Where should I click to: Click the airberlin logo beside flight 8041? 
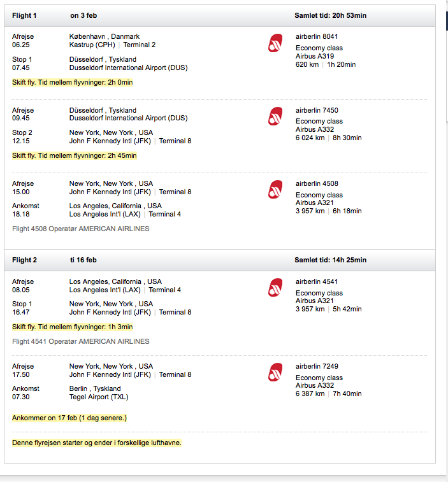pyautogui.click(x=275, y=43)
